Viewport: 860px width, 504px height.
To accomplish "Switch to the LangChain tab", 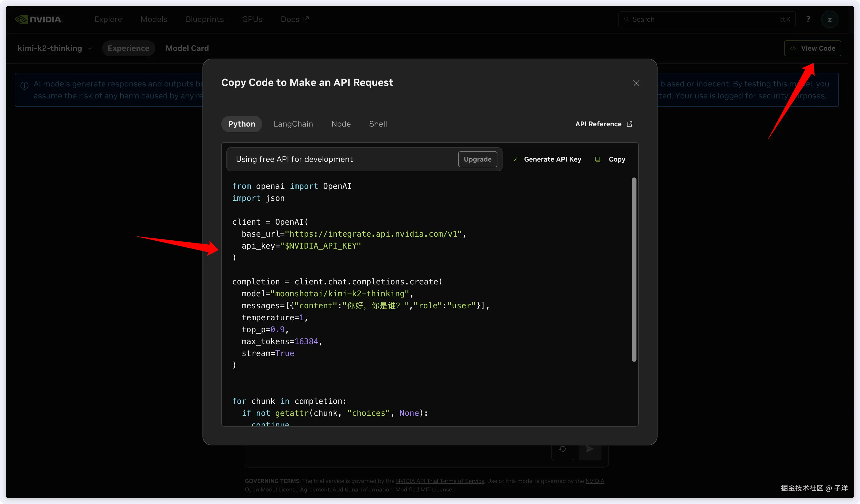I will click(293, 124).
